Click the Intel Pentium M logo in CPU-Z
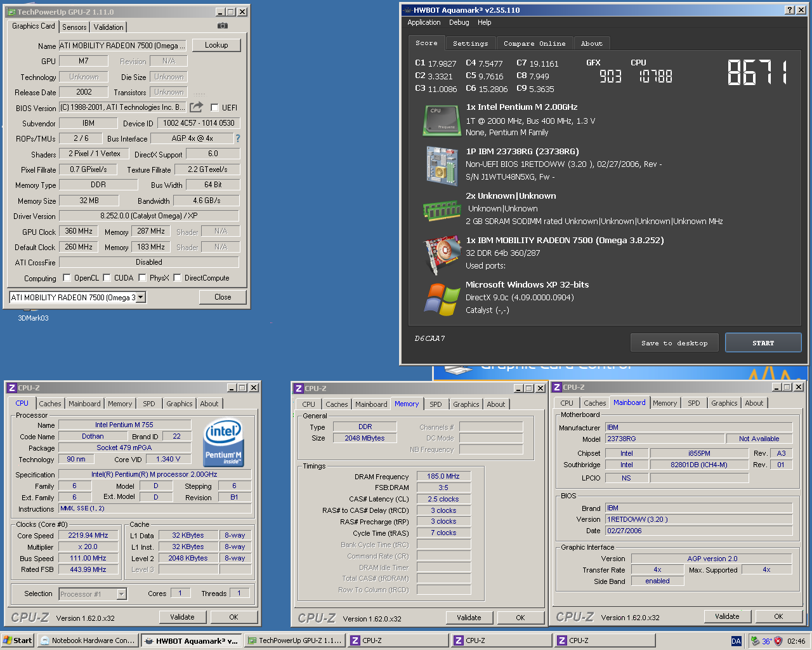The height and width of the screenshot is (650, 812). (223, 442)
